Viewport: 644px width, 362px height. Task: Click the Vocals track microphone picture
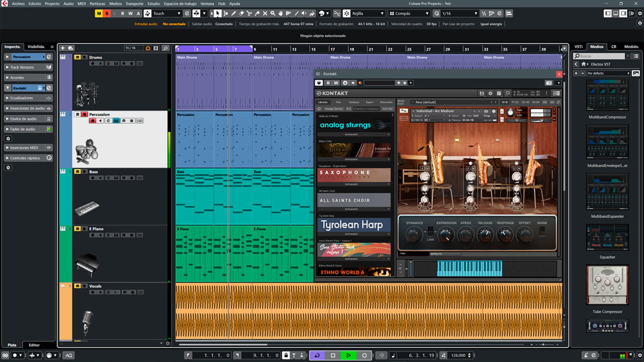(87, 323)
